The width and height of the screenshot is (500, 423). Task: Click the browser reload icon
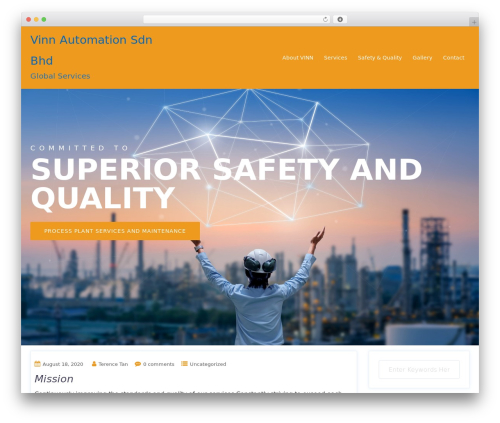pyautogui.click(x=325, y=19)
